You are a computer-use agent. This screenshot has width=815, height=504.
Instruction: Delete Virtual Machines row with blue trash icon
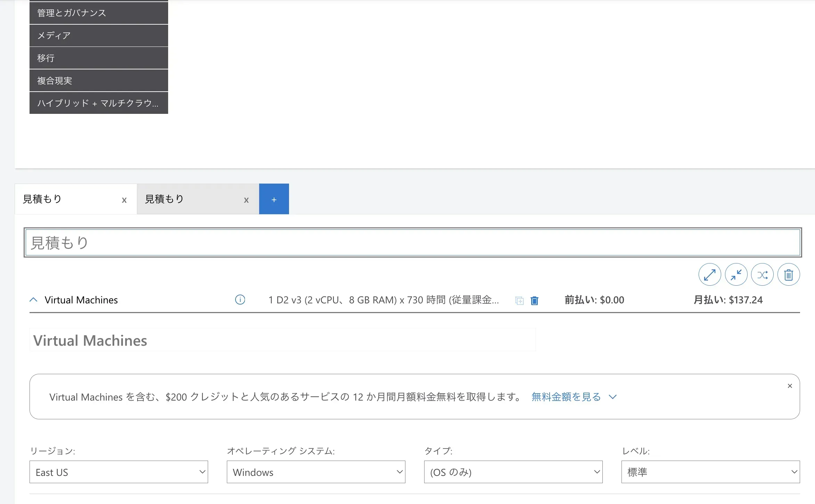pos(535,301)
